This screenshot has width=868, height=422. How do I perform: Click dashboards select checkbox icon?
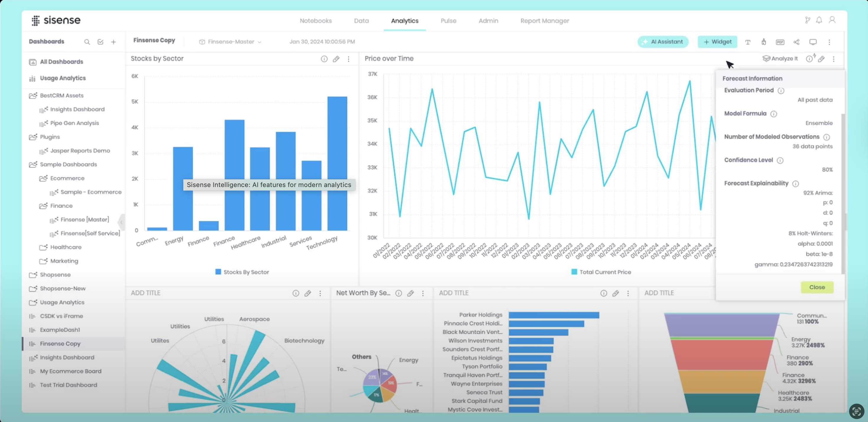tap(101, 42)
